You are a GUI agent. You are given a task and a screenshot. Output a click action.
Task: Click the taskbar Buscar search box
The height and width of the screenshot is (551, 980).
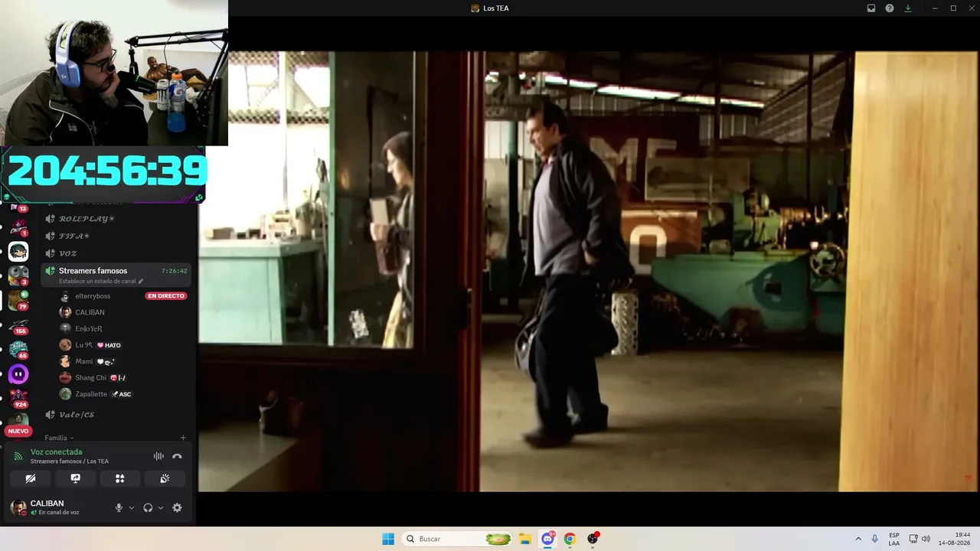[x=457, y=539]
